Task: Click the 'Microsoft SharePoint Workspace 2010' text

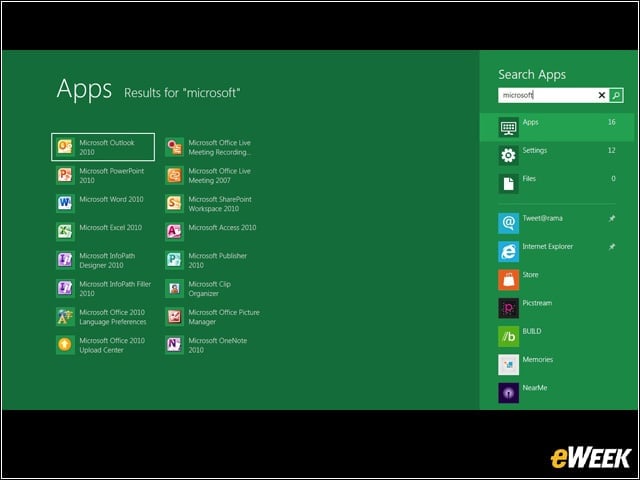Action: pos(220,204)
